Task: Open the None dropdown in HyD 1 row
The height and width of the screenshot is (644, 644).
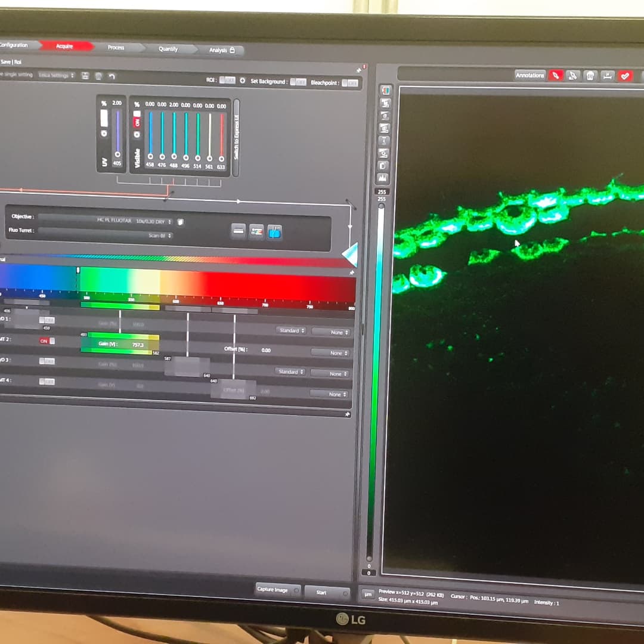Action: point(330,332)
